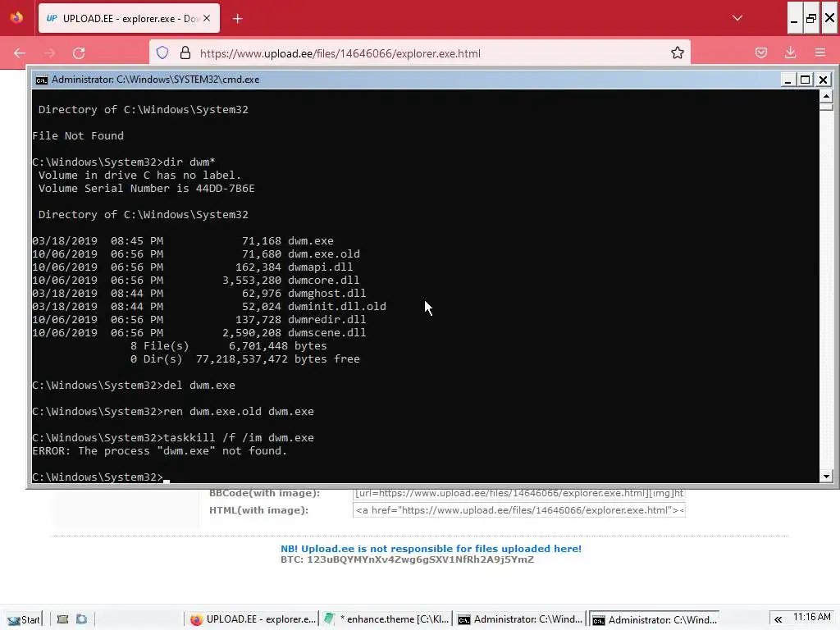This screenshot has height=630, width=840.
Task: Restore down the Firefox window
Action: click(811, 18)
